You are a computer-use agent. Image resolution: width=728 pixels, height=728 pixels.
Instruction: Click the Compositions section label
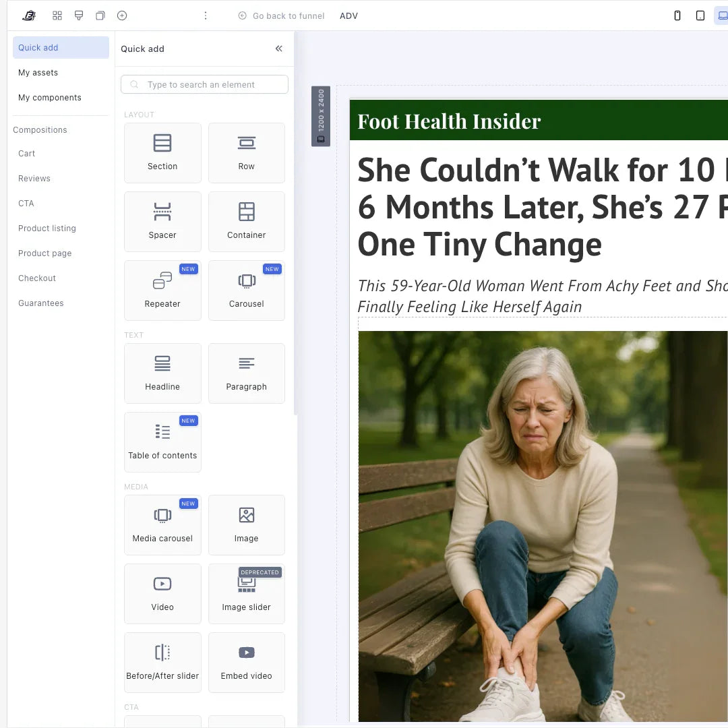point(40,130)
